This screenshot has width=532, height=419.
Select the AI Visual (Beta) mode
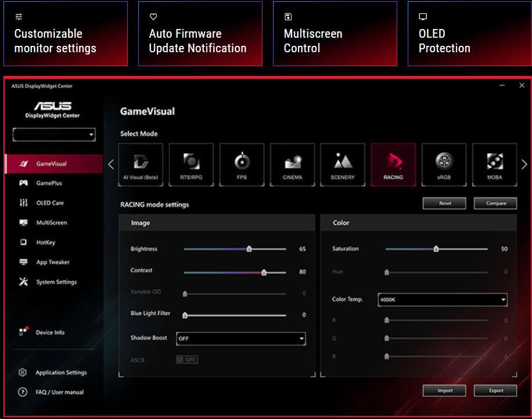point(142,164)
